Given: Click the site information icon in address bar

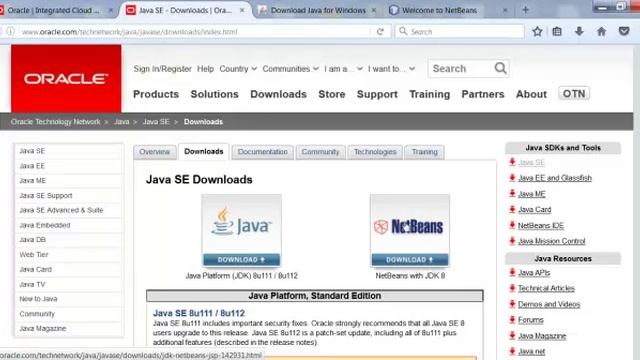Looking at the screenshot, I should [x=11, y=31].
